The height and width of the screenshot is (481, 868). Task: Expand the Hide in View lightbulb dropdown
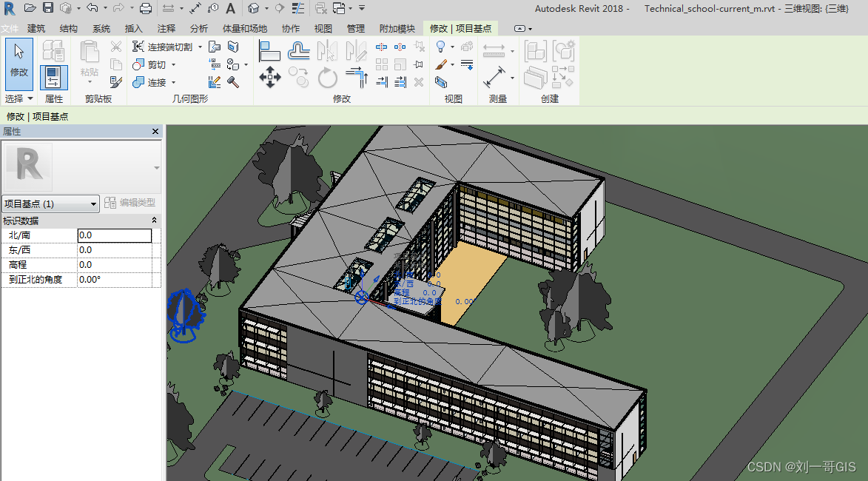pyautogui.click(x=452, y=47)
